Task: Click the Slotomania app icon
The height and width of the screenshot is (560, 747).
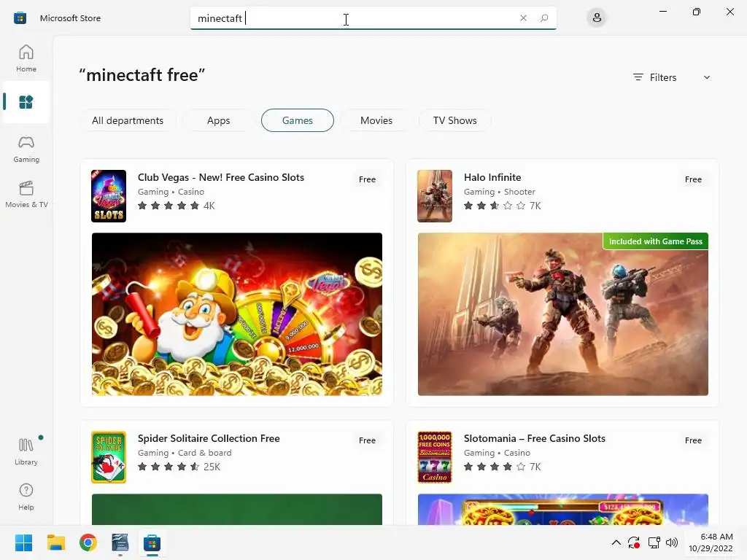Action: (435, 457)
